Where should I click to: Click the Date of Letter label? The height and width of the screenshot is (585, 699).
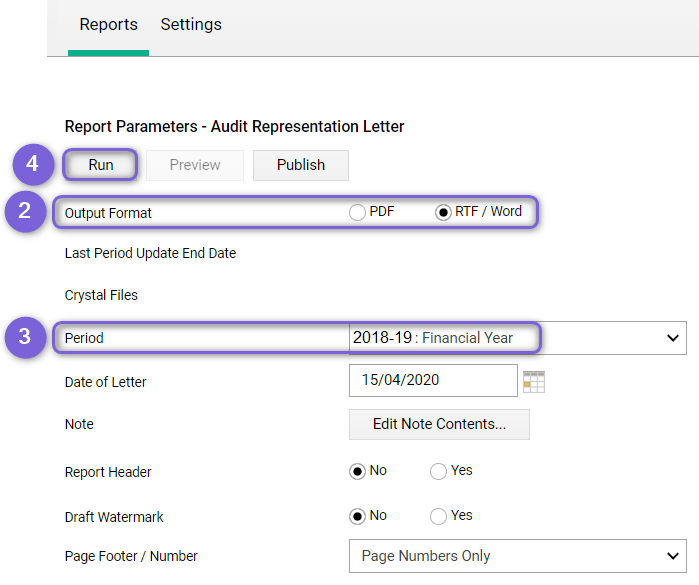(106, 382)
